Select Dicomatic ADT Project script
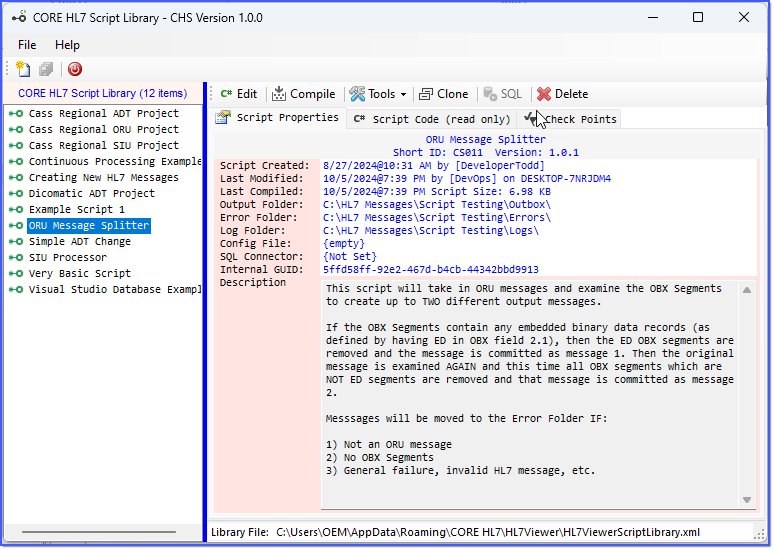 [92, 194]
